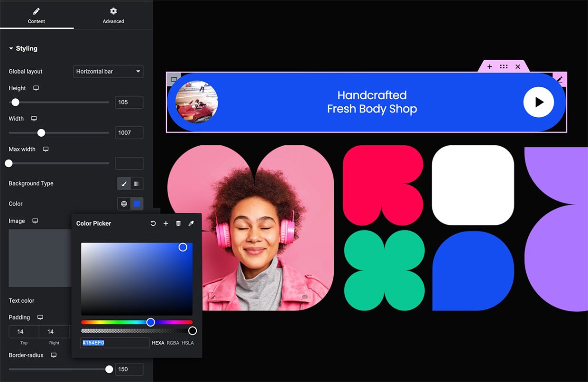Click the plus icon in Color Picker header
Screen dimensions: 588x382
[x=166, y=224]
